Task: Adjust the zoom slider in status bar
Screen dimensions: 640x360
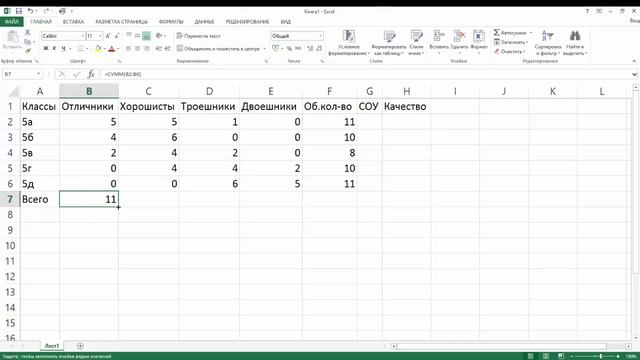Action: tap(600, 356)
